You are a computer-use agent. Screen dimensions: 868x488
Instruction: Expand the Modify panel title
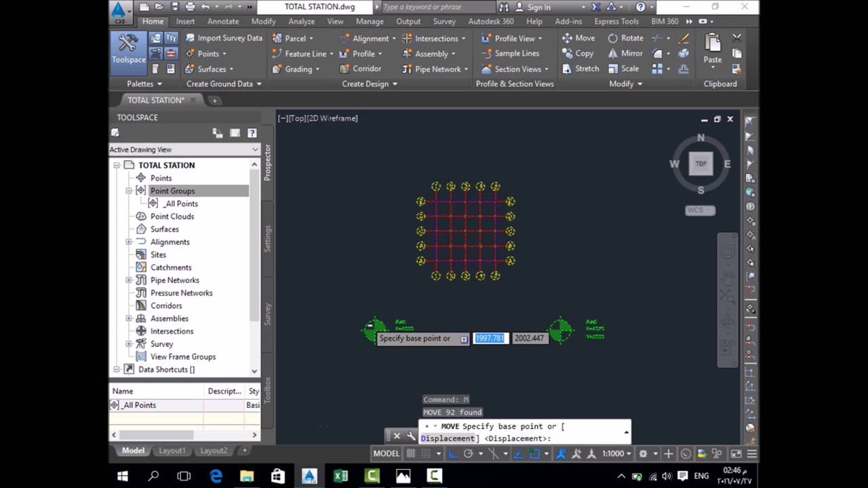pos(626,84)
